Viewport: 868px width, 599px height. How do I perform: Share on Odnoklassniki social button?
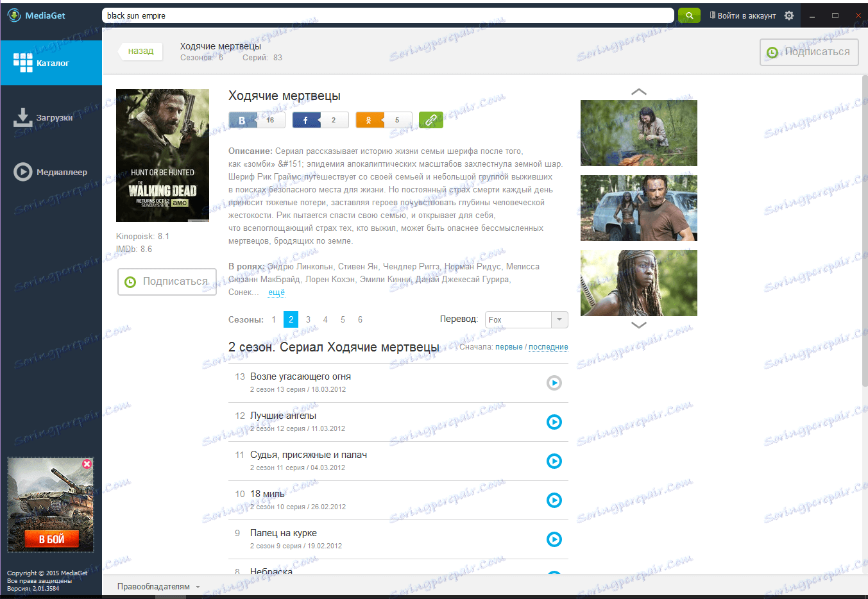click(384, 120)
